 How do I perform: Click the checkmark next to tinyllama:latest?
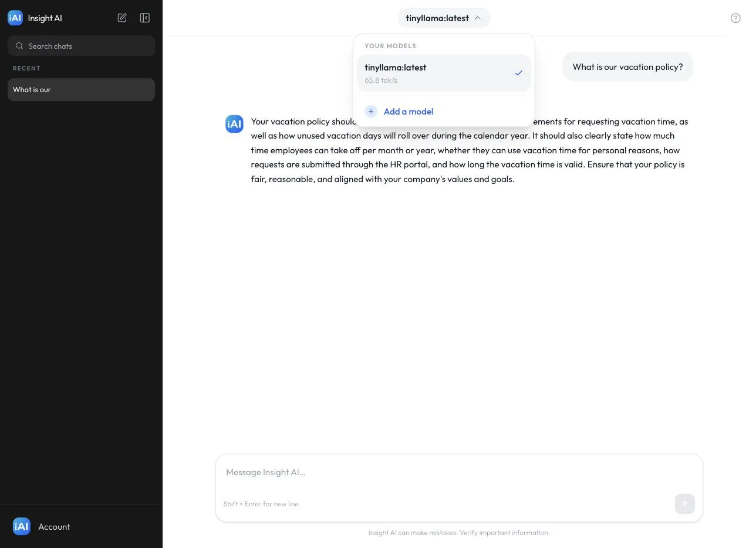click(x=518, y=73)
